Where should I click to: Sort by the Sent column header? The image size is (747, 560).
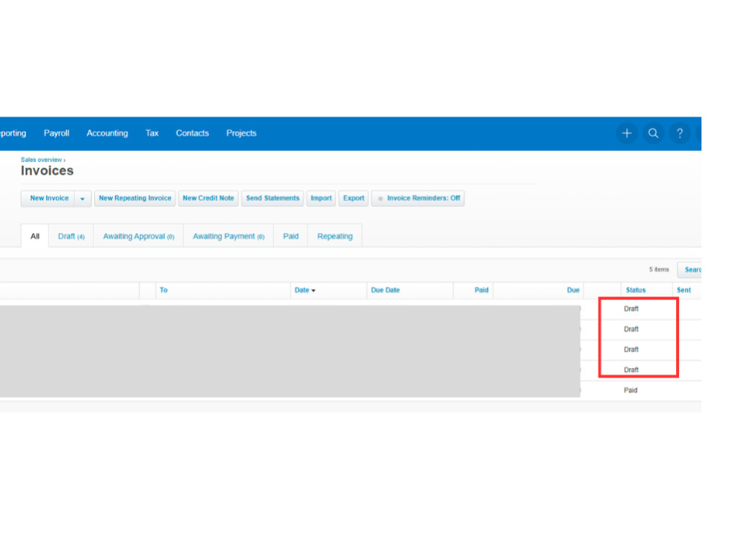684,290
